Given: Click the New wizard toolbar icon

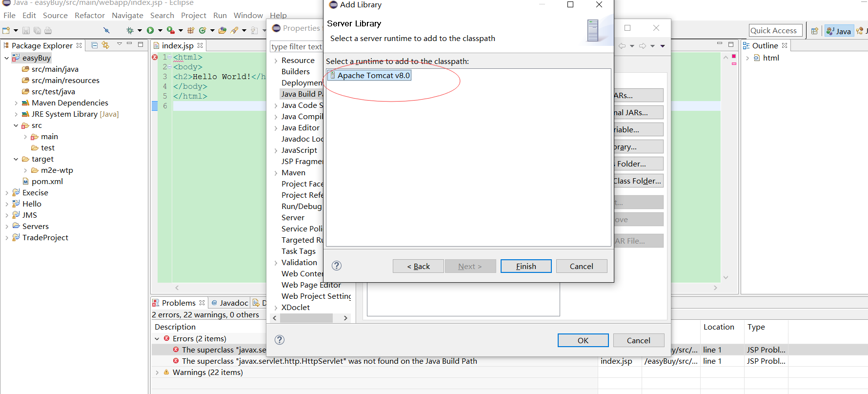Looking at the screenshot, I should pyautogui.click(x=6, y=30).
